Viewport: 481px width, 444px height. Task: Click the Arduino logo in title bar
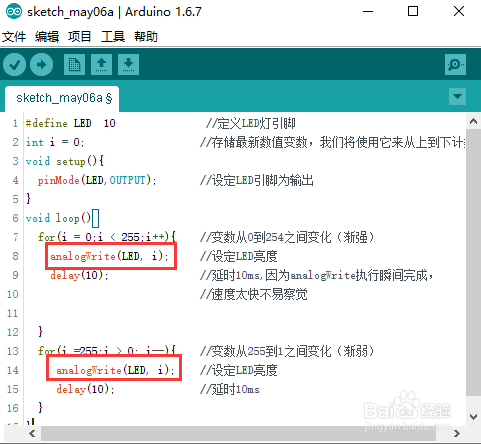coord(14,12)
